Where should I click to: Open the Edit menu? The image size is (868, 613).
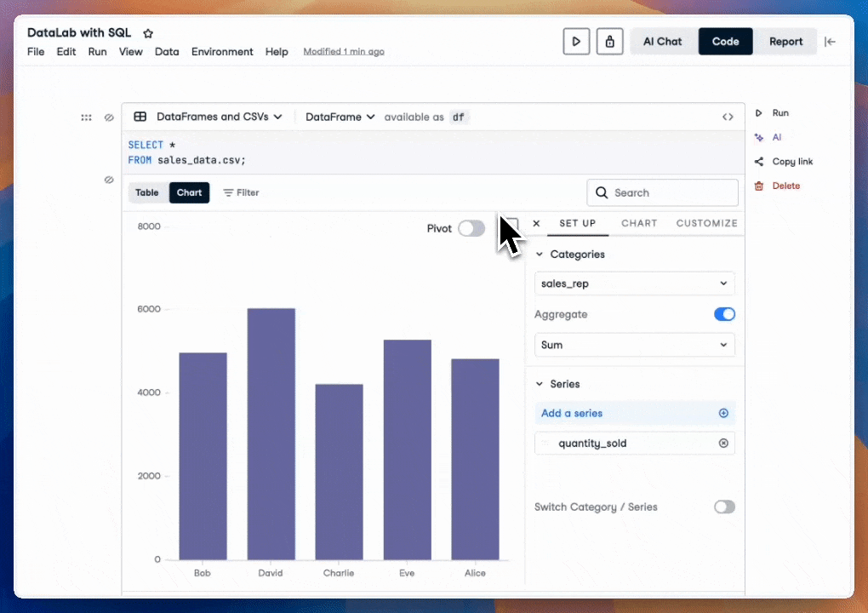point(66,51)
